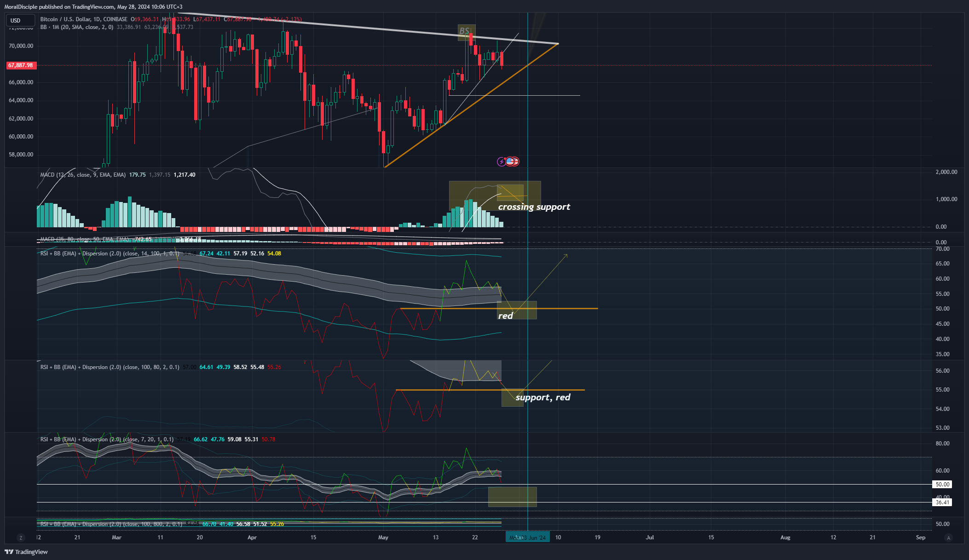The image size is (969, 560).
Task: Click the 'Sep' label on the time axis
Action: click(x=921, y=537)
